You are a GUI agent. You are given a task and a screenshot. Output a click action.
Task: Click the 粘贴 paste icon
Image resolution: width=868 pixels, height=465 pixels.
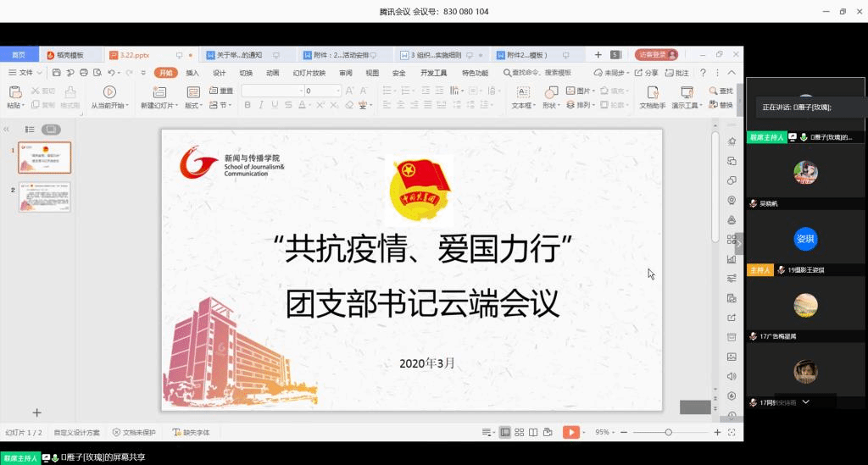[x=14, y=91]
